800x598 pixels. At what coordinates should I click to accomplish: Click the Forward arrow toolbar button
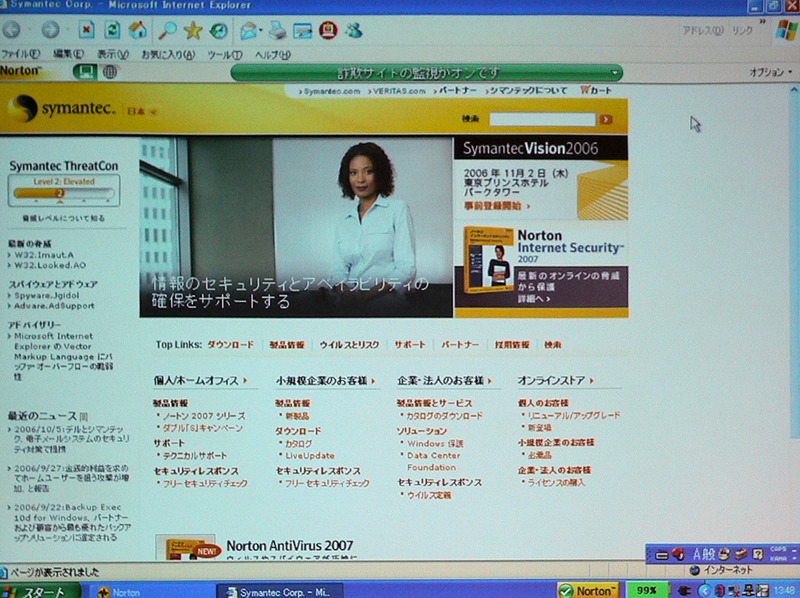pos(51,30)
